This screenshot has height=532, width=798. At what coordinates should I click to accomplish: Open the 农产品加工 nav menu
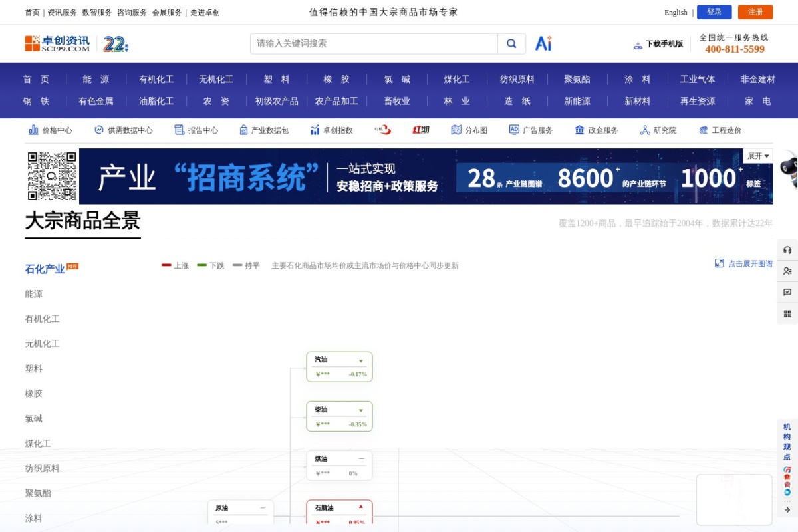point(336,101)
